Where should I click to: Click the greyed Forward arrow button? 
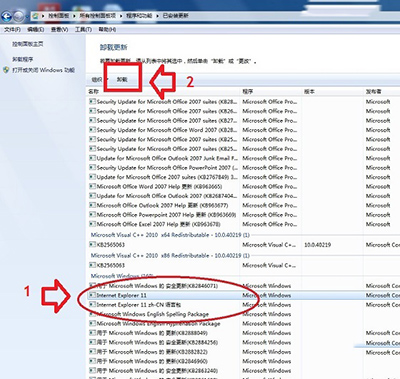pos(19,16)
